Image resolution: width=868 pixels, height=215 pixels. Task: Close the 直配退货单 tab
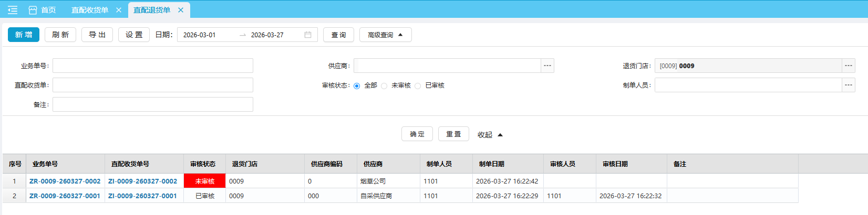point(181,10)
